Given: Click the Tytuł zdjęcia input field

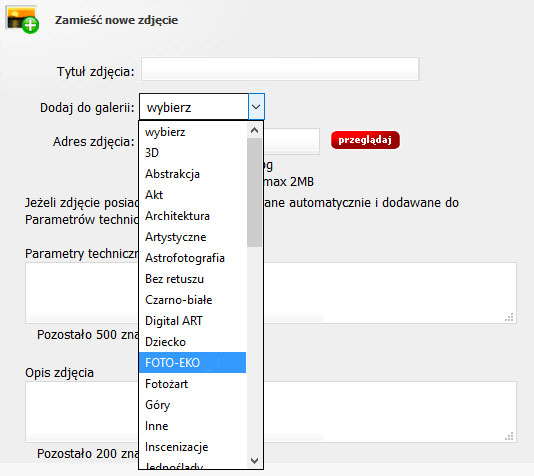Looking at the screenshot, I should coord(280,69).
